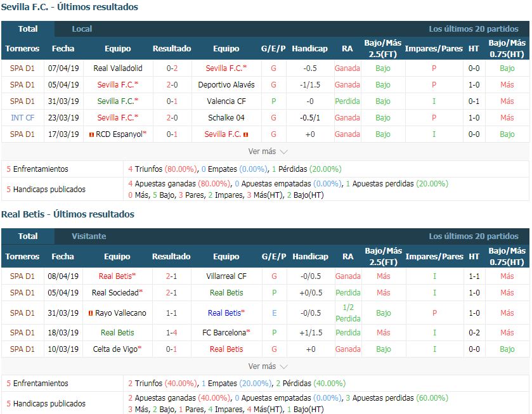Click the 1/2 Perdida RA value
Viewport: 532px width, 414px height.
[348, 313]
